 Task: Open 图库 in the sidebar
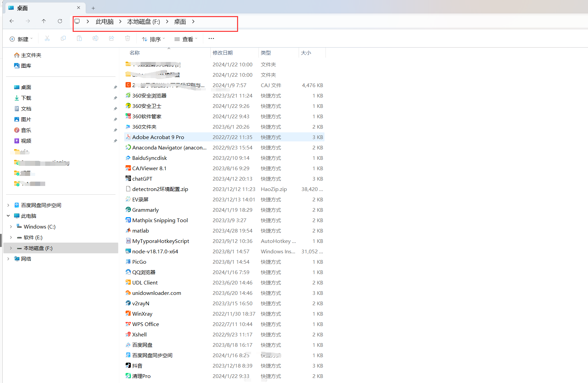[x=23, y=66]
